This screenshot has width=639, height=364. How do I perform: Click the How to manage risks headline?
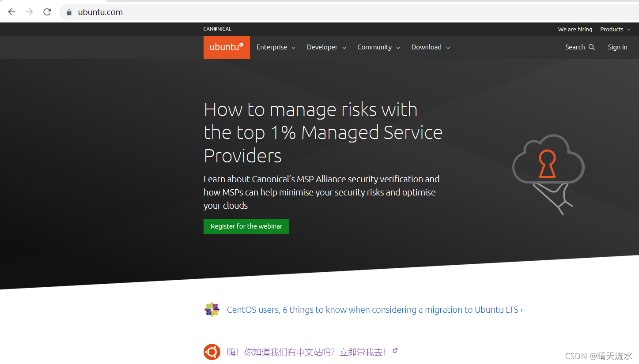click(x=323, y=133)
